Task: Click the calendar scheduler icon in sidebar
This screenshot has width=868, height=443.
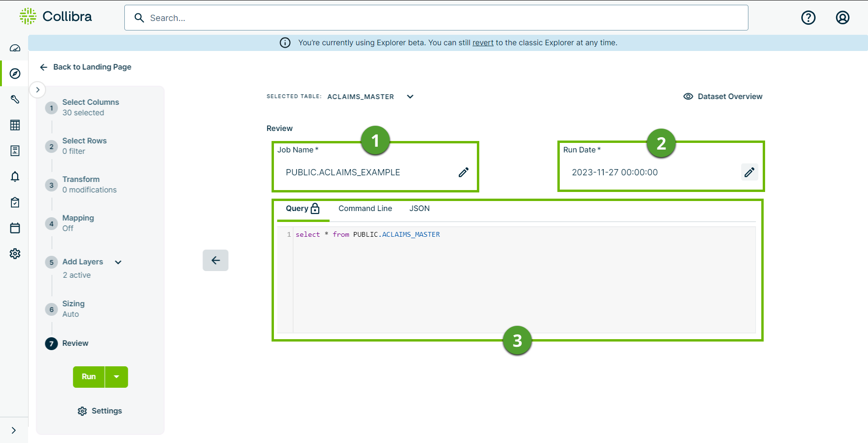Action: (x=15, y=228)
